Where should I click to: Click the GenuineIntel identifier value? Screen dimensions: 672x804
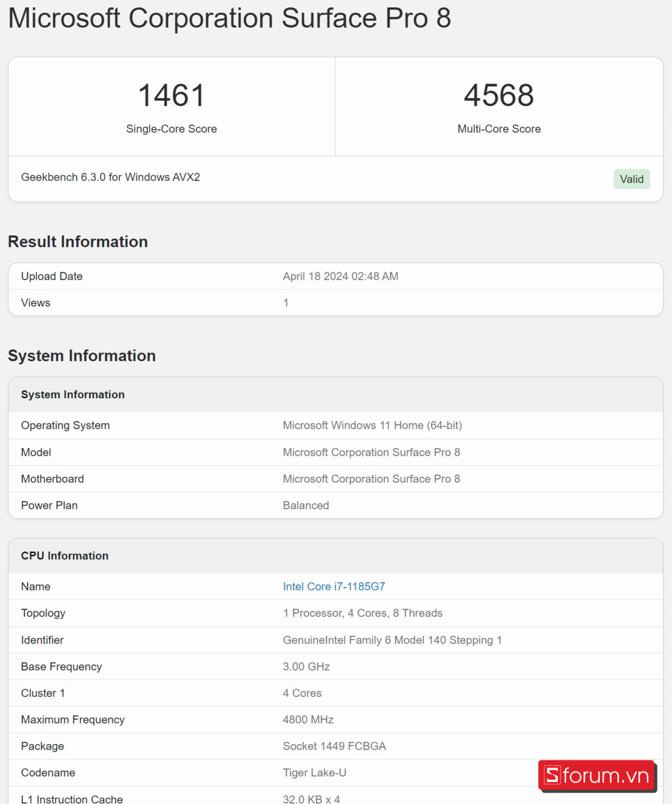pyautogui.click(x=392, y=640)
